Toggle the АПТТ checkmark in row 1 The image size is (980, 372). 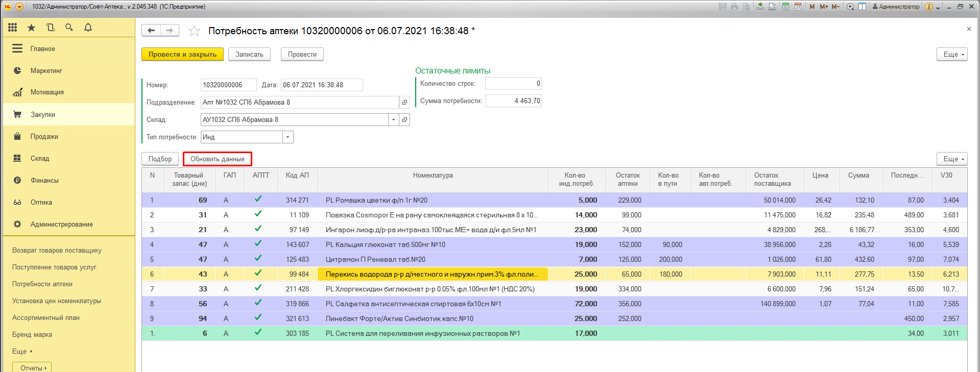tap(258, 200)
